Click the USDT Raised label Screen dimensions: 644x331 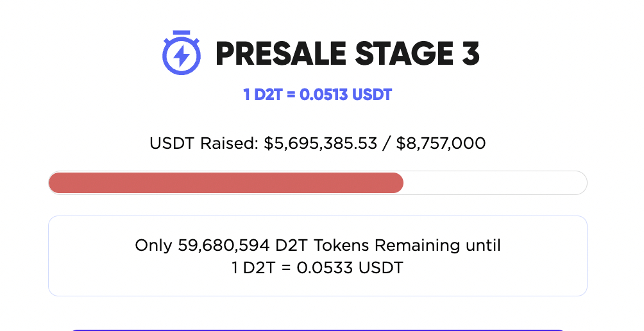[x=204, y=143]
